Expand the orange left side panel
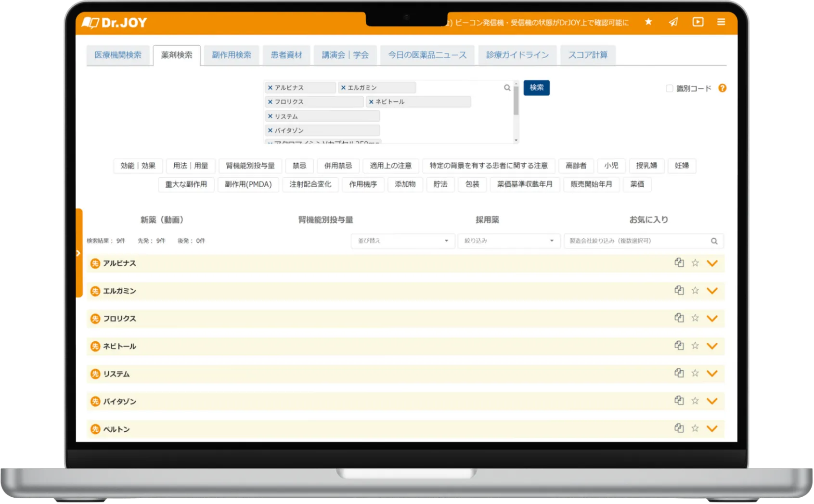 click(x=79, y=253)
